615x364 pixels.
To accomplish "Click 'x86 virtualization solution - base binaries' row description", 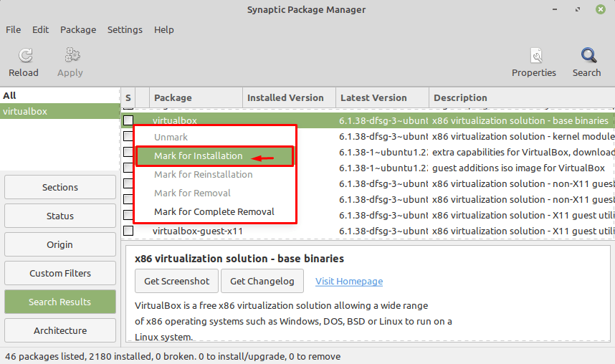I will click(520, 120).
